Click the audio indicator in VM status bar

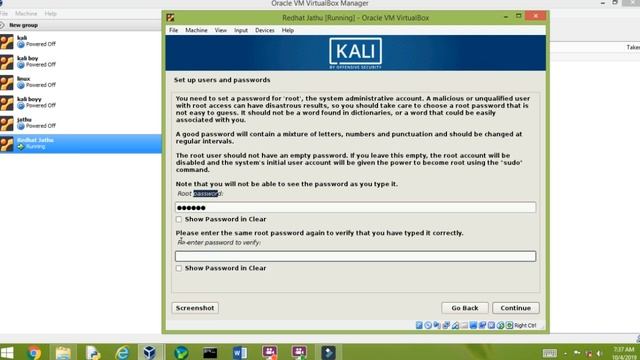[x=437, y=325]
